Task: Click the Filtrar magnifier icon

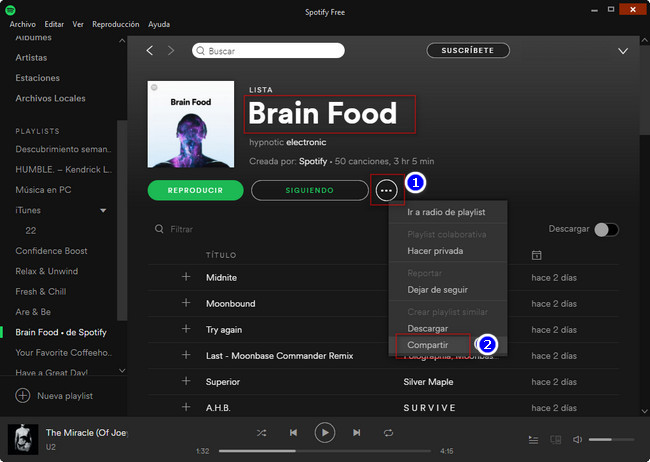Action: [159, 229]
